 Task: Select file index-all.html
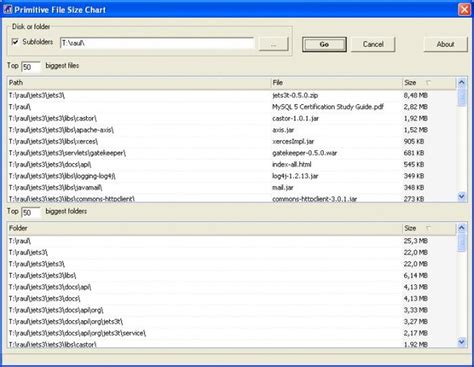click(x=292, y=164)
